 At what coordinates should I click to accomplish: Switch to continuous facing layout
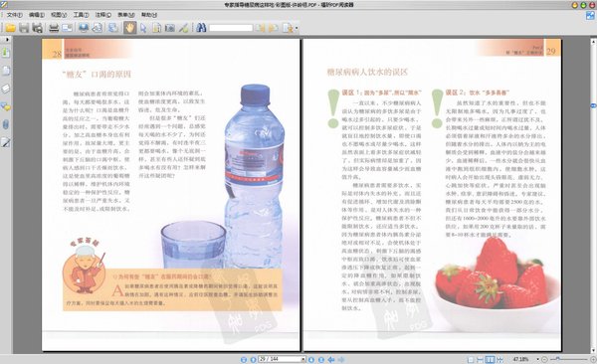[499, 359]
